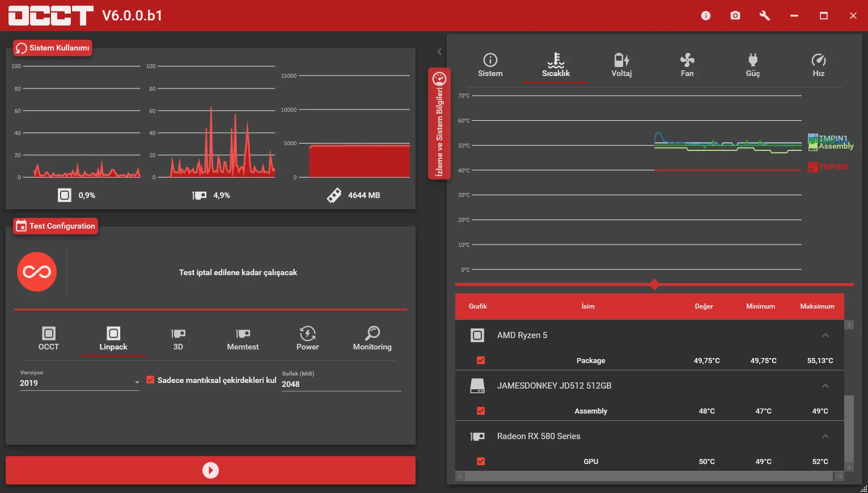
Task: Uncheck the Package temperature graph checkbox
Action: [x=481, y=360]
